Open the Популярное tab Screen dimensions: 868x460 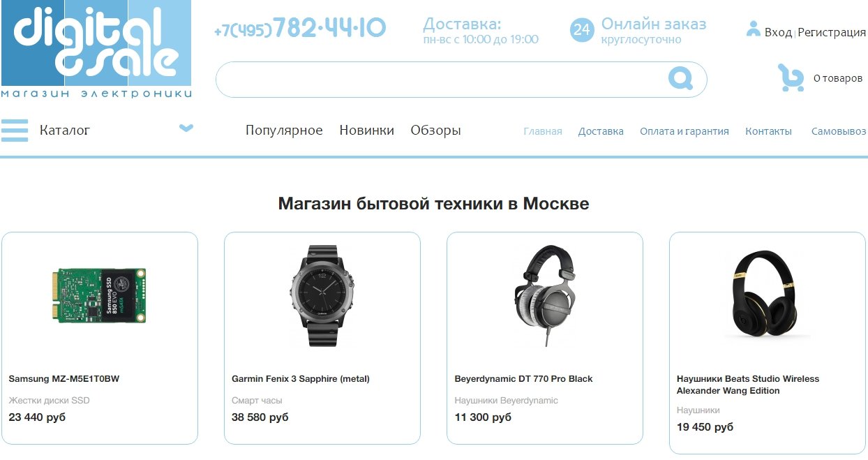tap(284, 131)
